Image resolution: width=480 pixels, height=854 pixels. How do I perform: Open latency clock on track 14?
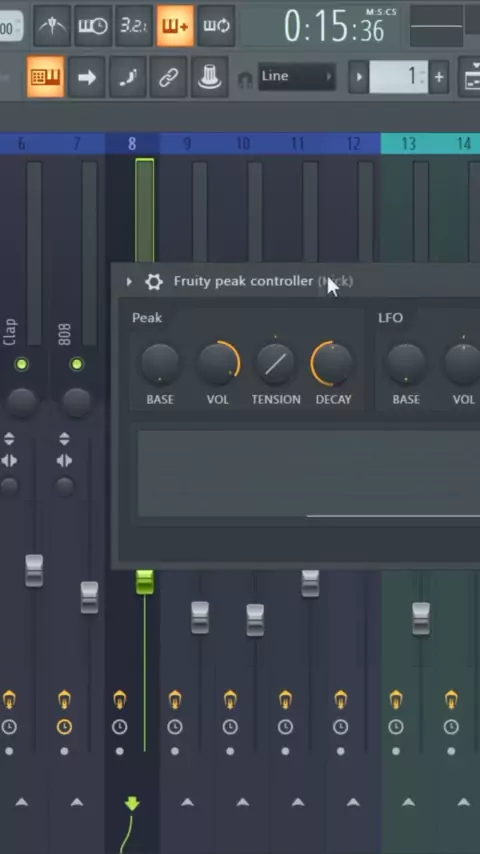(x=451, y=727)
